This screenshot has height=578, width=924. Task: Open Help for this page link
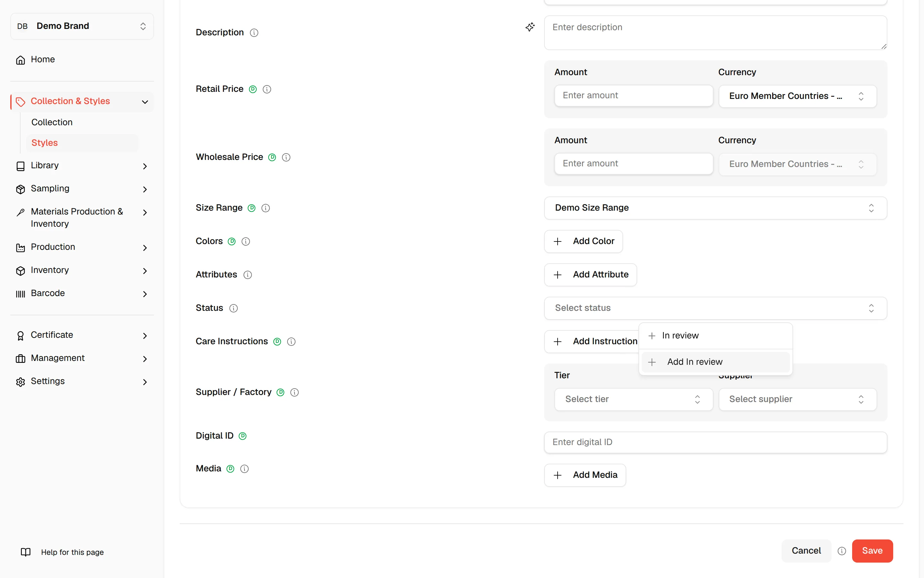coord(72,552)
